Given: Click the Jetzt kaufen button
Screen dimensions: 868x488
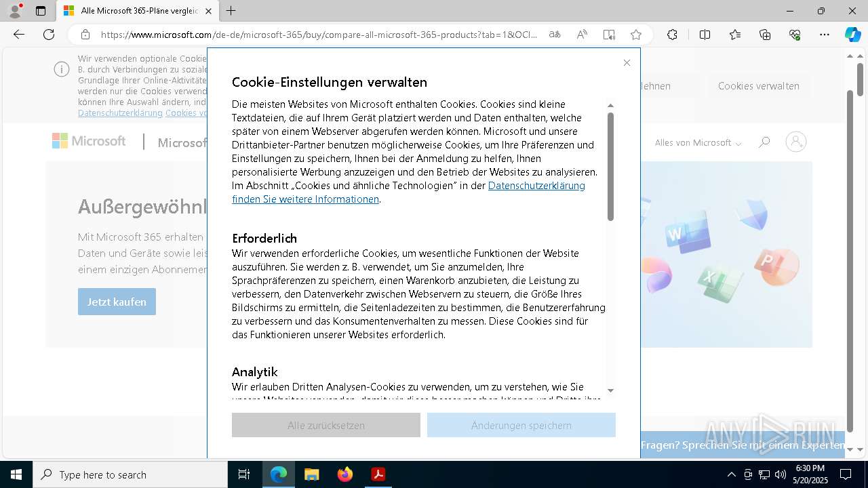Looking at the screenshot, I should point(117,302).
